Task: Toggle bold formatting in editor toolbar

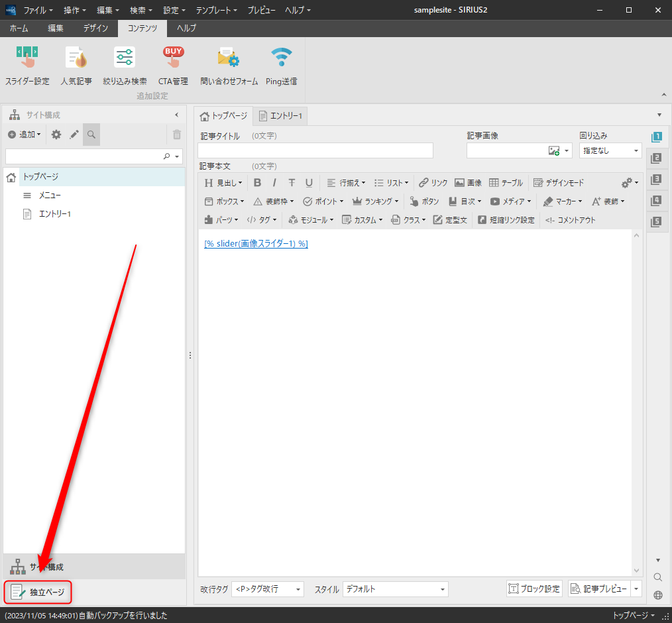Action: [x=257, y=183]
